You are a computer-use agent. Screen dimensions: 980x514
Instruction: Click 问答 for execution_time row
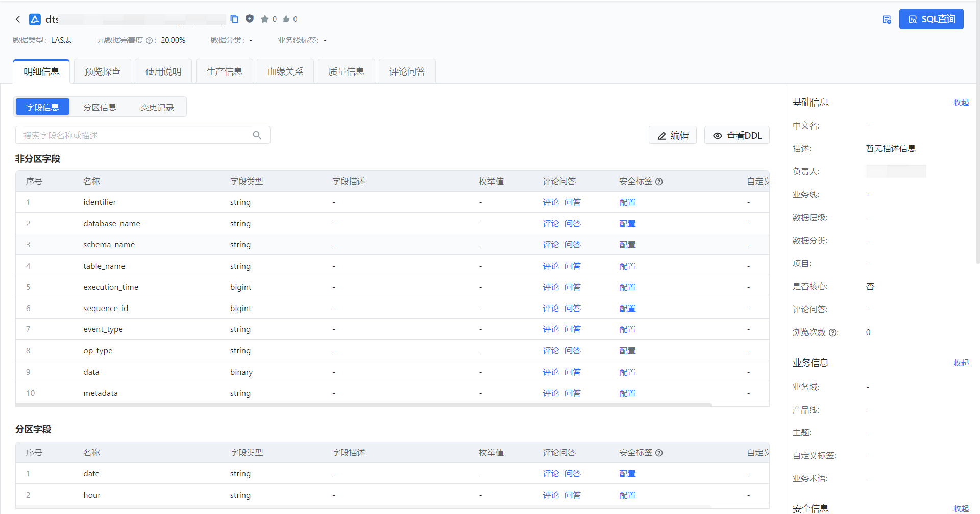point(573,287)
